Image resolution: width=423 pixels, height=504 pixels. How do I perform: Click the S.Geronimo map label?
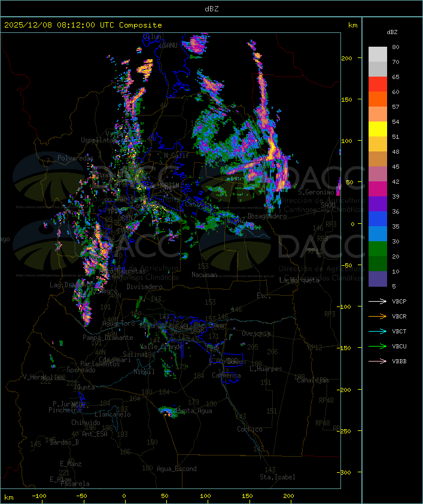316,192
